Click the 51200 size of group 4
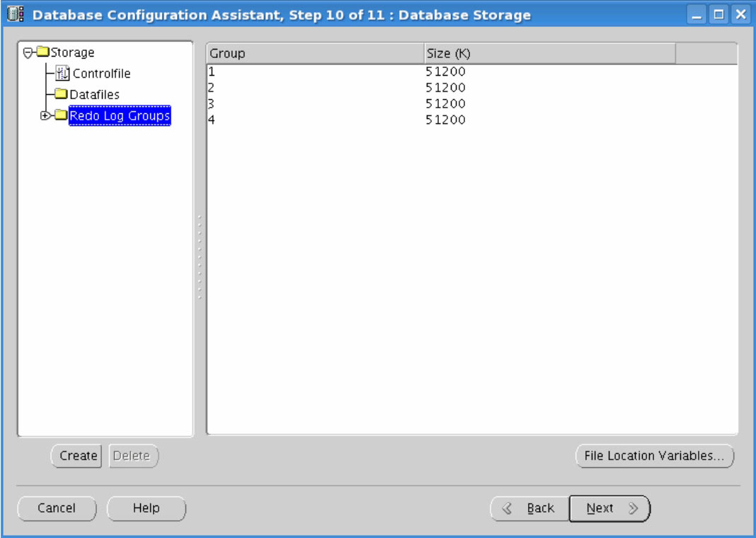This screenshot has width=756, height=538. (446, 120)
